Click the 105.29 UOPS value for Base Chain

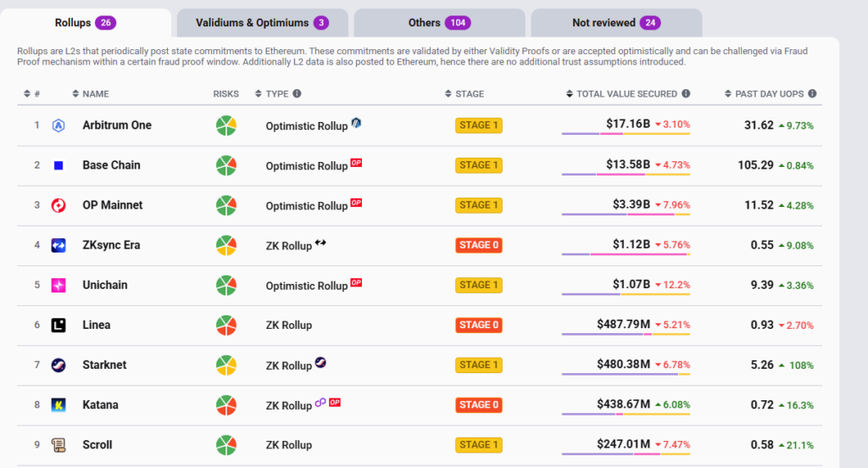(x=755, y=165)
